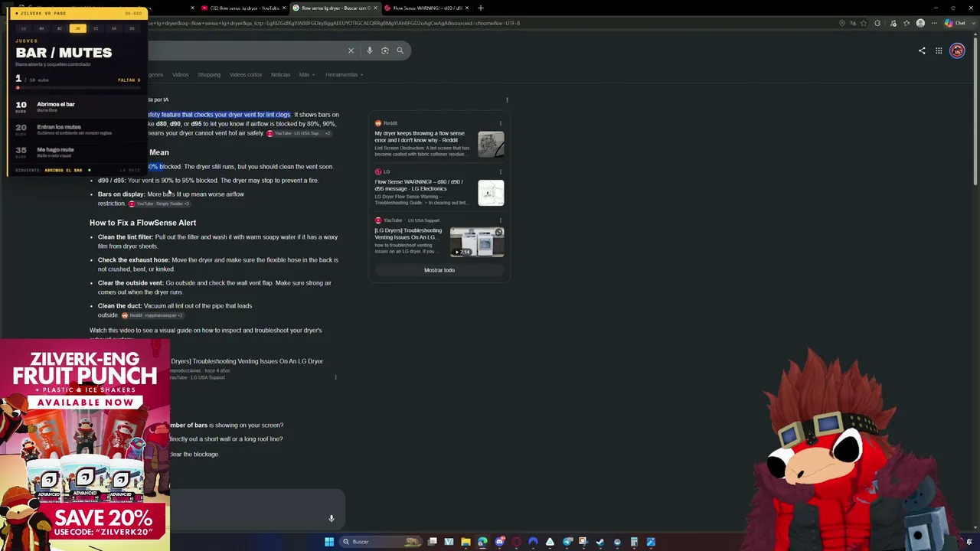Expand the Herramientas dropdown
This screenshot has width=980, height=551.
[344, 75]
